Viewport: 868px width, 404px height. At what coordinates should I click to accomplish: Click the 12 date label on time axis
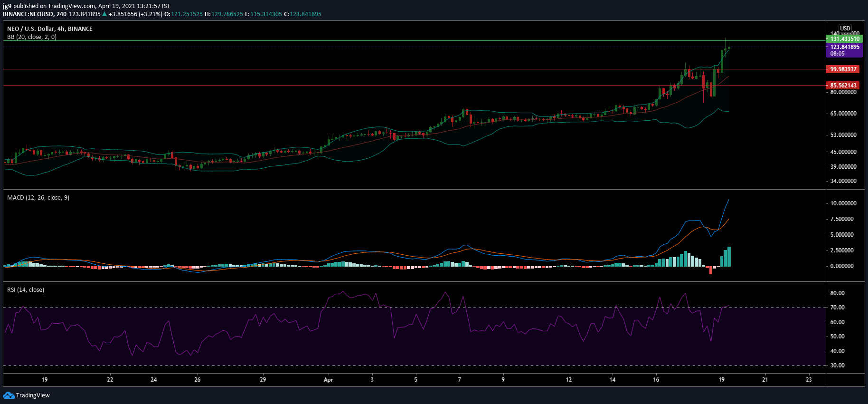569,380
